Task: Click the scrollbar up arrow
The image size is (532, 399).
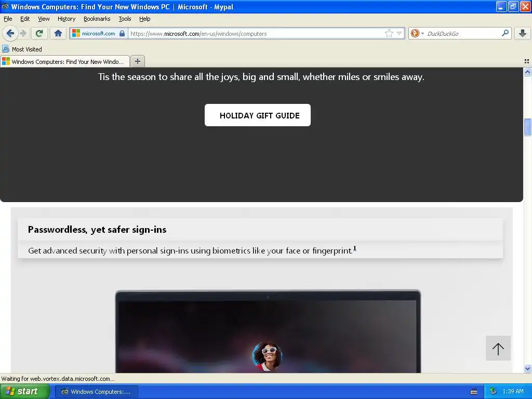Action: pyautogui.click(x=527, y=72)
